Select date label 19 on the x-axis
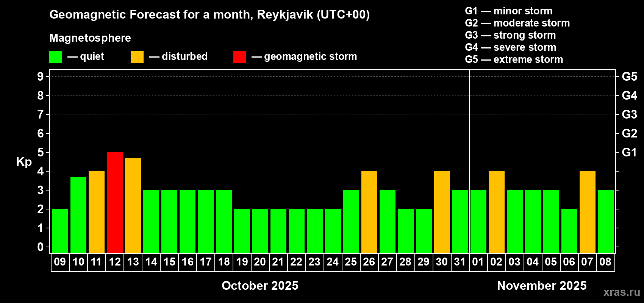This screenshot has width=644, height=303. tap(242, 262)
